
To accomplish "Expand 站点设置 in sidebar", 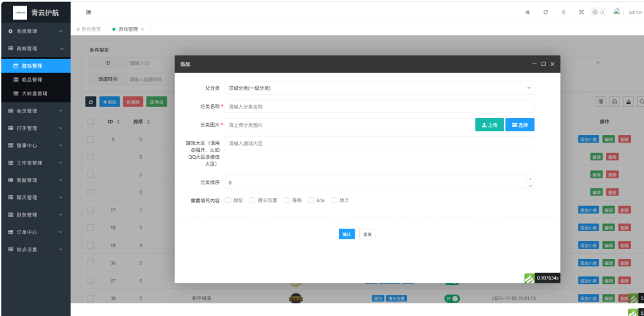I will coord(35,249).
